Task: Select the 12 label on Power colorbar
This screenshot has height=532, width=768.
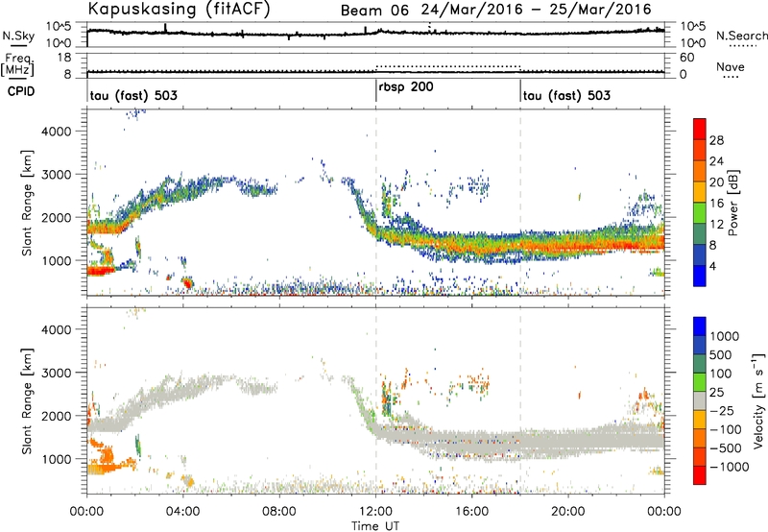Action: pos(716,225)
